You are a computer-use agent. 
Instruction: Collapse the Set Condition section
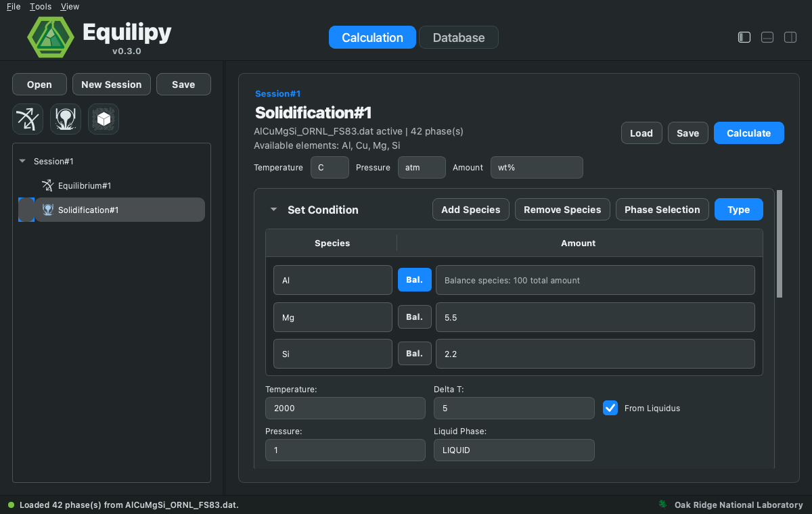273,210
